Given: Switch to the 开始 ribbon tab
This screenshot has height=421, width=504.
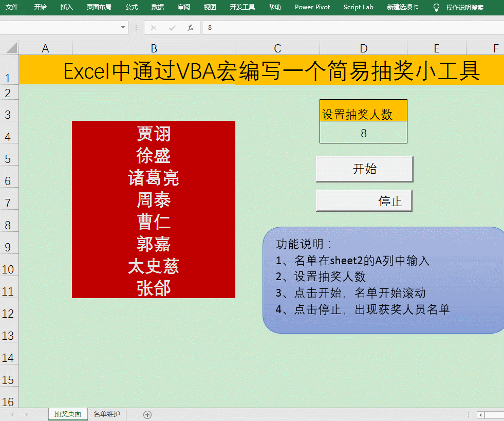Looking at the screenshot, I should click(41, 7).
